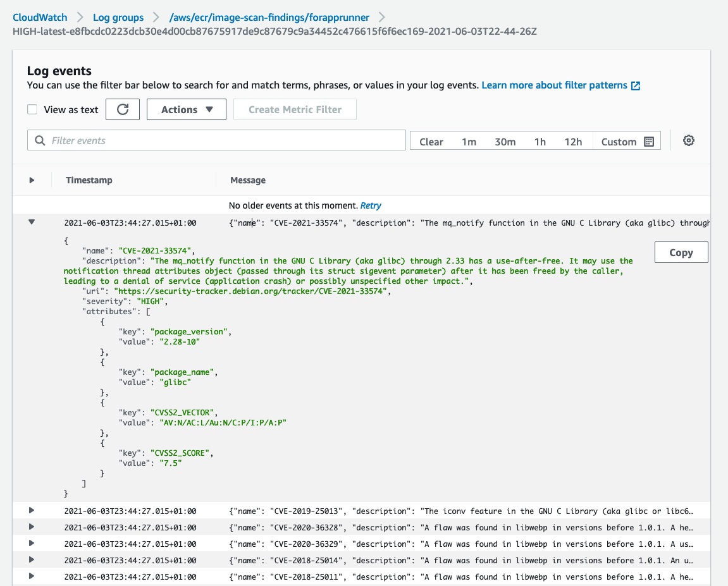This screenshot has width=728, height=586.
Task: Click the Retry link for older events
Action: 371,205
